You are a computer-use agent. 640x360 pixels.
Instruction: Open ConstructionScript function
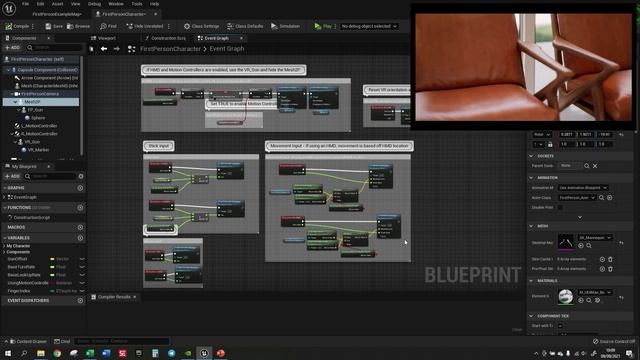coord(32,218)
